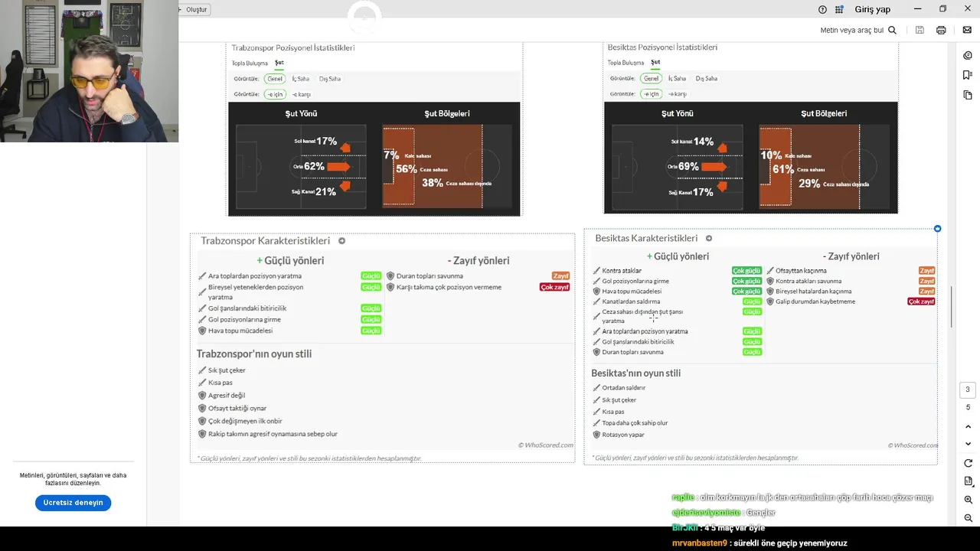Click the blue handle above Besiktas panel
Screen dimensions: 980x551
[937, 229]
